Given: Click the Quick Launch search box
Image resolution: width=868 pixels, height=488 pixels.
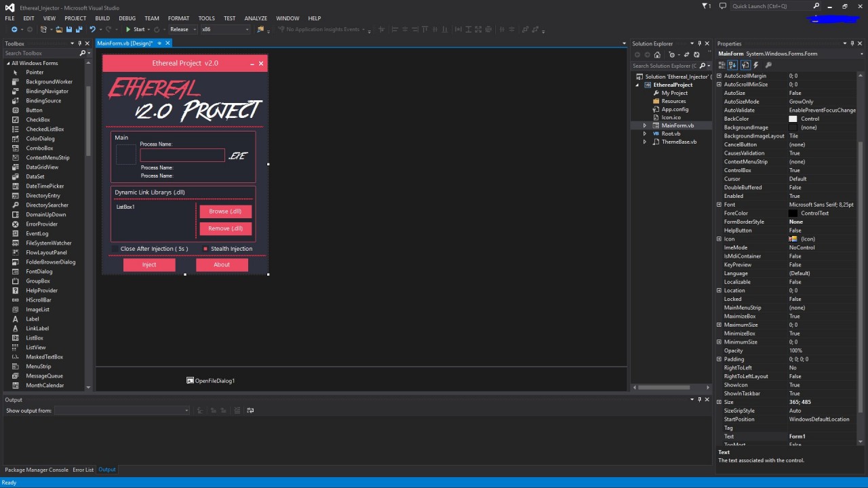Looking at the screenshot, I should point(777,6).
